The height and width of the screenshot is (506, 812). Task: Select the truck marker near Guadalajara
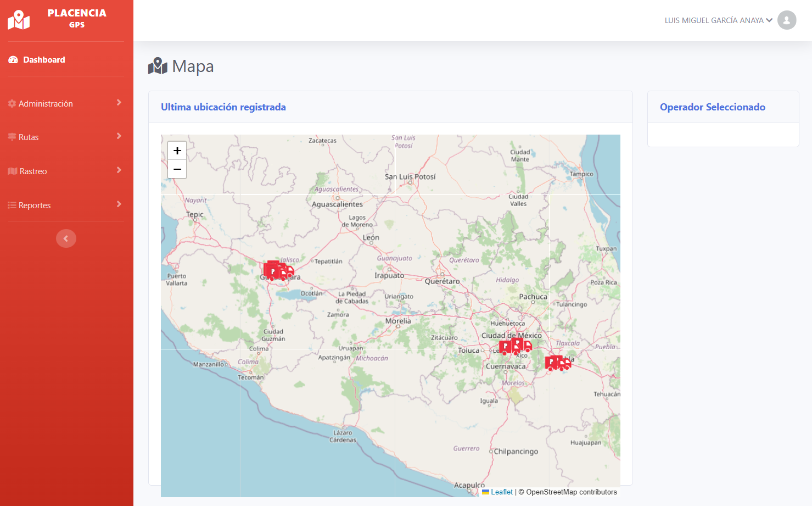tap(278, 271)
